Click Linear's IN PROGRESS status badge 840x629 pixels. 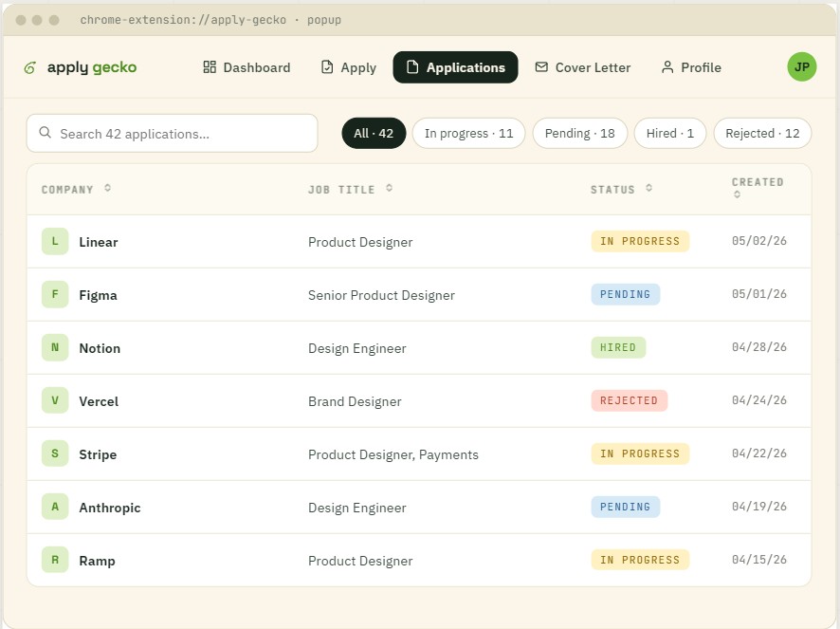click(x=640, y=241)
